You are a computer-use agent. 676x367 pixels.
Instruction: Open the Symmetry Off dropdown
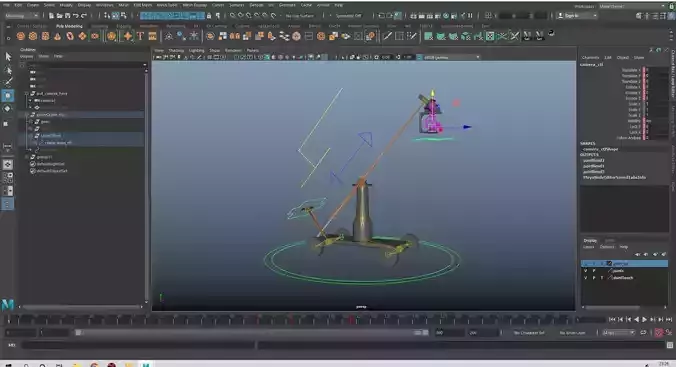pyautogui.click(x=348, y=16)
